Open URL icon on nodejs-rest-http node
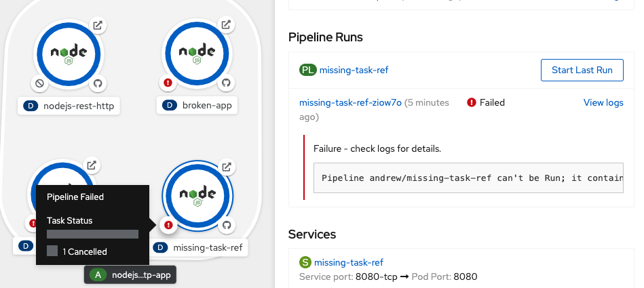This screenshot has height=288, width=644. [x=98, y=26]
